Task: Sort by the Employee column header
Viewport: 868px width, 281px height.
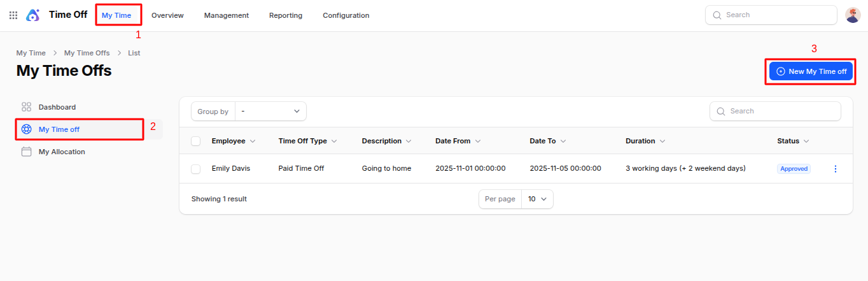Action: (228, 141)
